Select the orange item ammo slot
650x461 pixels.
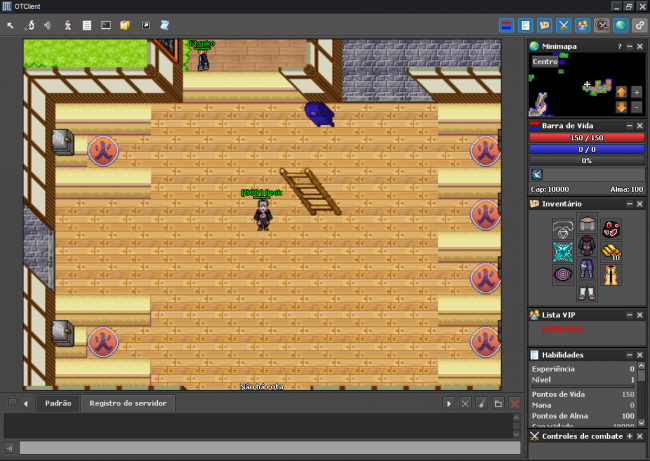click(611, 274)
